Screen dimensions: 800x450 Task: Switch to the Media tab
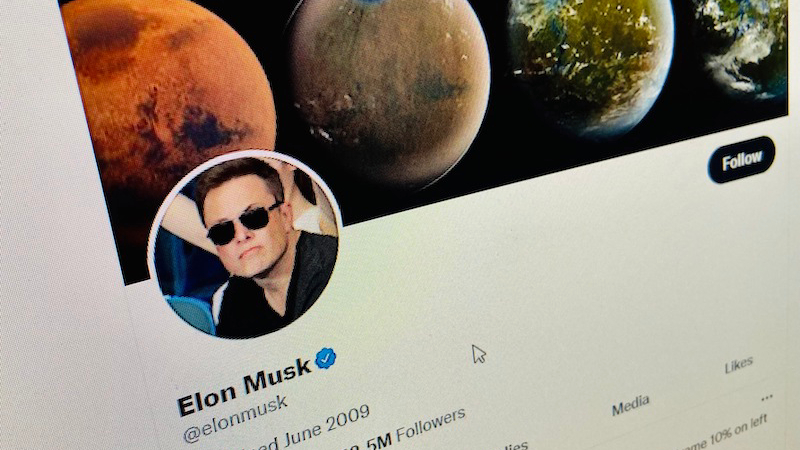[631, 405]
